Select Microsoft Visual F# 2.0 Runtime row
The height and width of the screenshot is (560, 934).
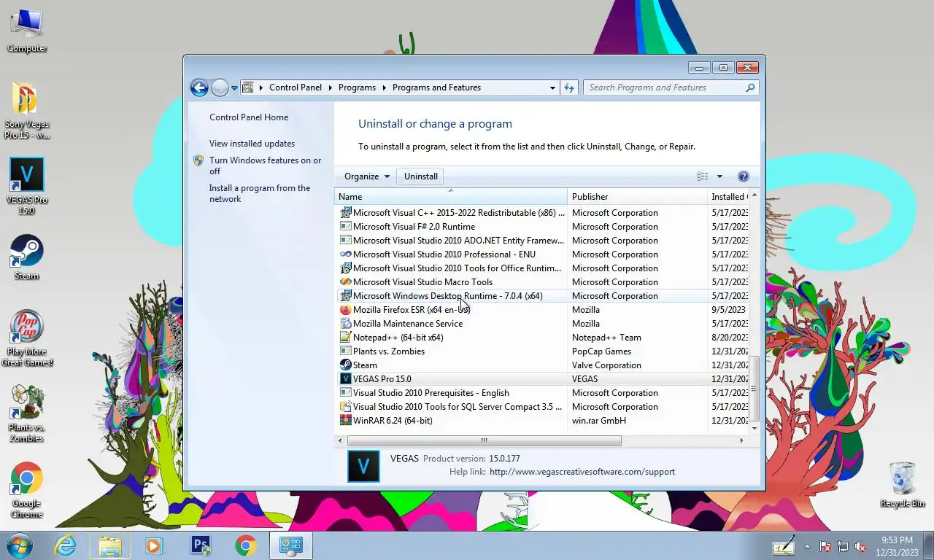tap(541, 227)
